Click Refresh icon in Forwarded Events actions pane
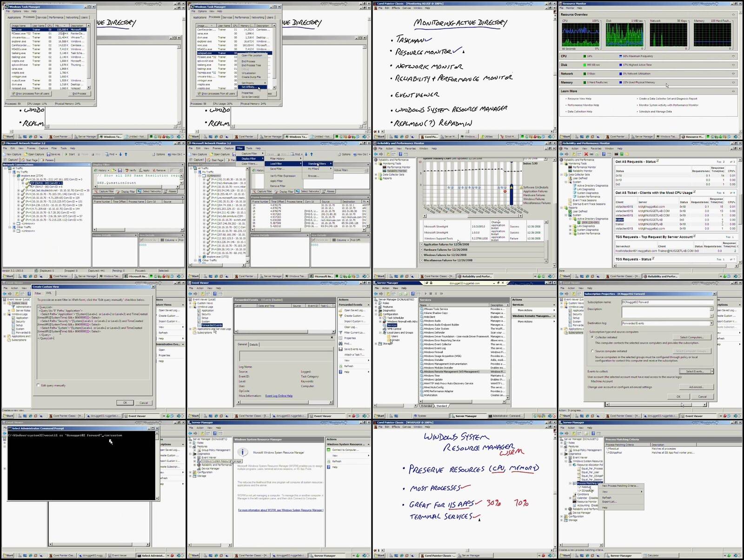The image size is (744, 560). point(341,366)
